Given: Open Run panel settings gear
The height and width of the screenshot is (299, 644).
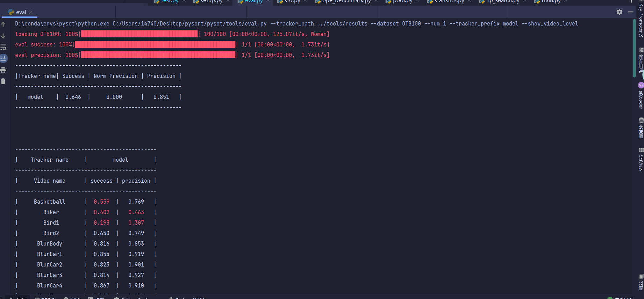Looking at the screenshot, I should click(620, 12).
